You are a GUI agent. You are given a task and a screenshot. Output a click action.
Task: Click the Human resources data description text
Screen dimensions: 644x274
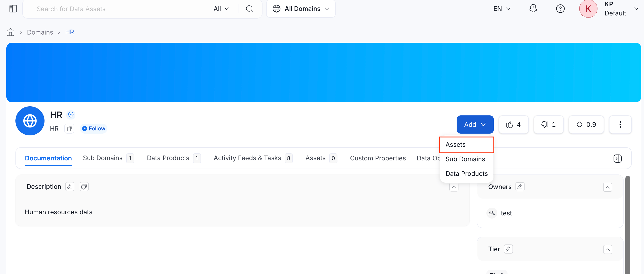point(59,212)
